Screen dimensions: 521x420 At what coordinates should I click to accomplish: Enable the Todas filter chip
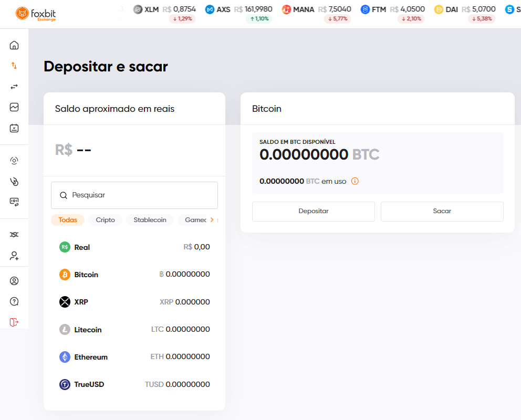67,220
